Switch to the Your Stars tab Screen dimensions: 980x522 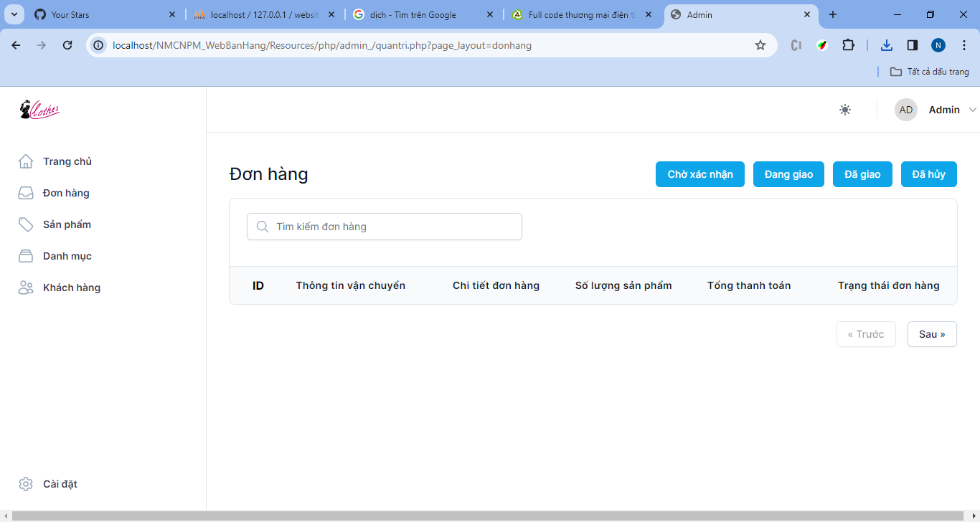[x=105, y=14]
